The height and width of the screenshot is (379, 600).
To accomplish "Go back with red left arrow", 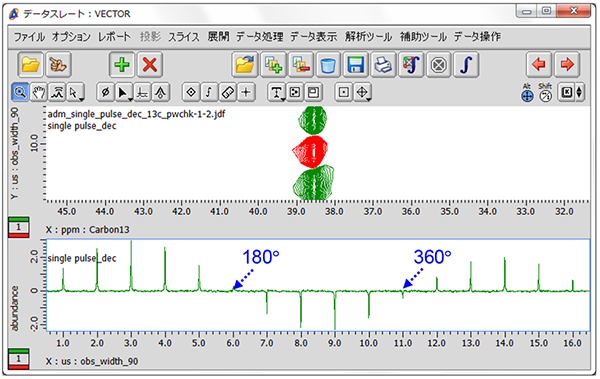I will [539, 65].
